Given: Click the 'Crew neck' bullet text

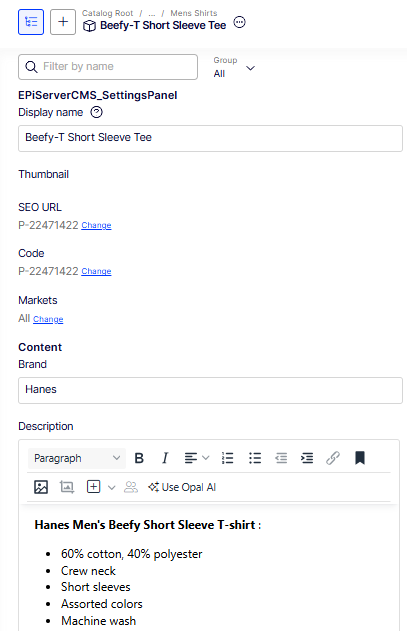Looking at the screenshot, I should click(88, 571).
